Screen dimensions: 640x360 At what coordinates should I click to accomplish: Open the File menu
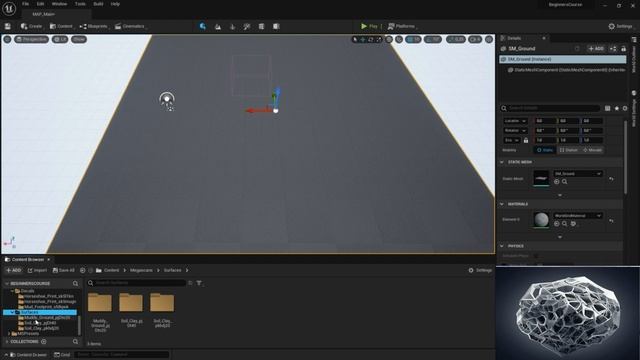click(25, 4)
